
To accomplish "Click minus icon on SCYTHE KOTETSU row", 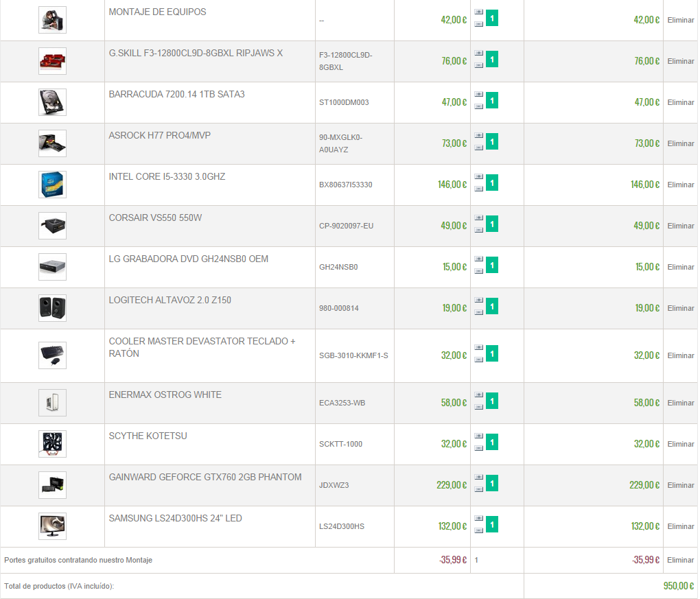I will (x=478, y=447).
